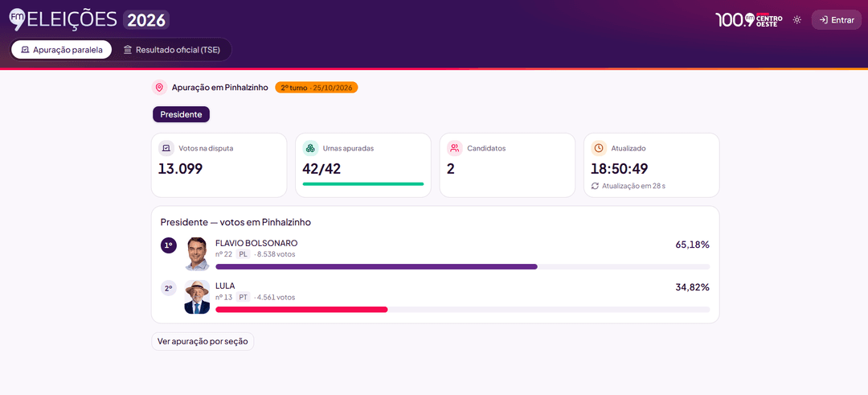The height and width of the screenshot is (395, 868).
Task: Click Flavio Bolsonaro's purple vote bar
Action: (376, 267)
